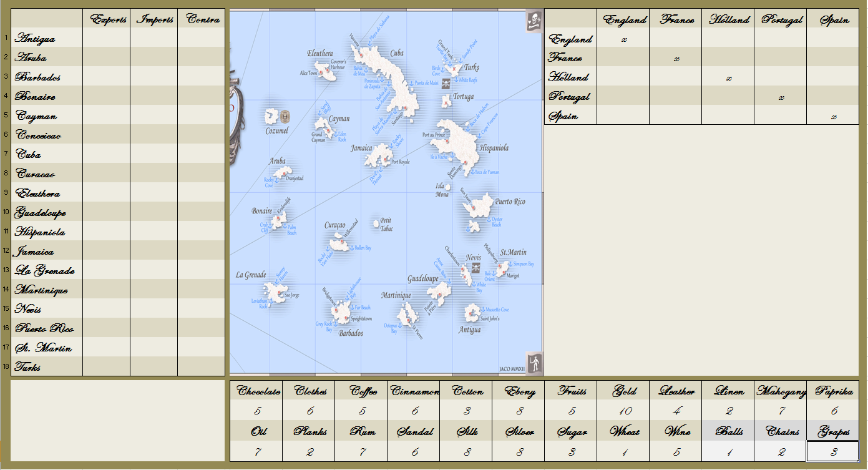This screenshot has height=470, width=868.
Task: Select the Imports column header
Action: pyautogui.click(x=154, y=19)
